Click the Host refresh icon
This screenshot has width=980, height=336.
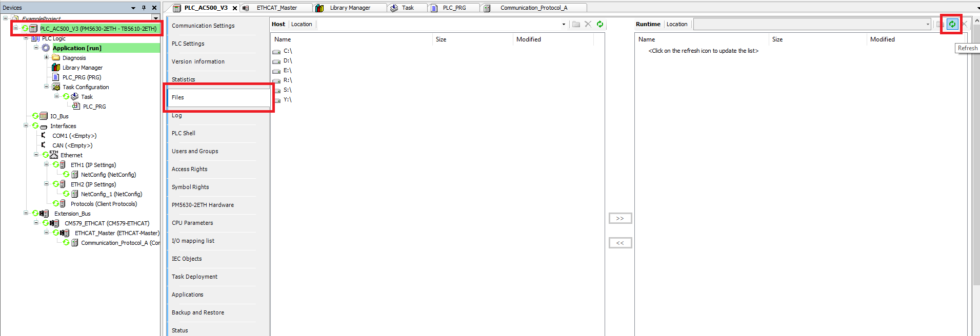coord(599,24)
